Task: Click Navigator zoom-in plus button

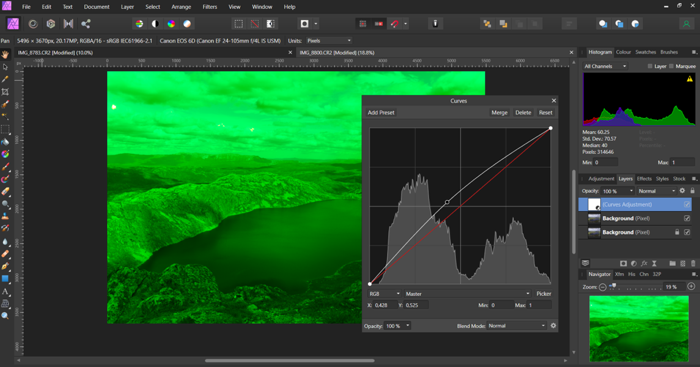Action: point(692,287)
